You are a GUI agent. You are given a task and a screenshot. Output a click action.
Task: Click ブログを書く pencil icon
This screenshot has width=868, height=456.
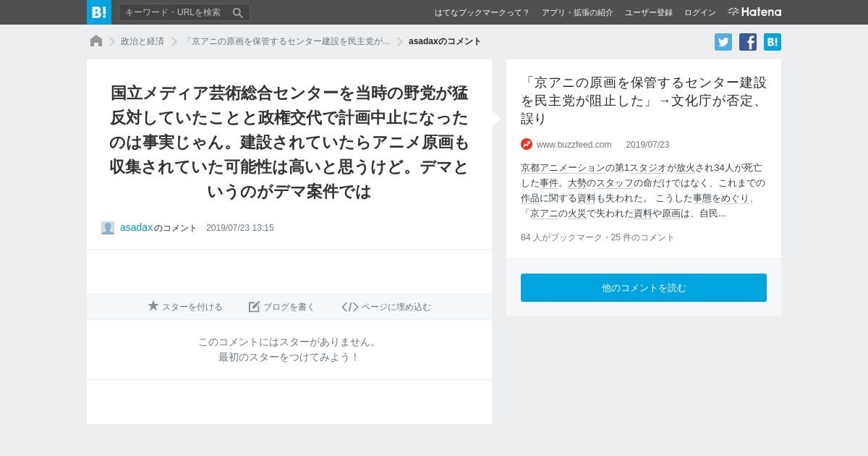pos(254,307)
